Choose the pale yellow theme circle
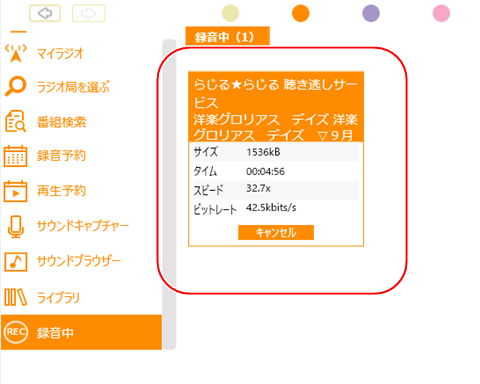This screenshot has height=384, width=480. pyautogui.click(x=230, y=13)
